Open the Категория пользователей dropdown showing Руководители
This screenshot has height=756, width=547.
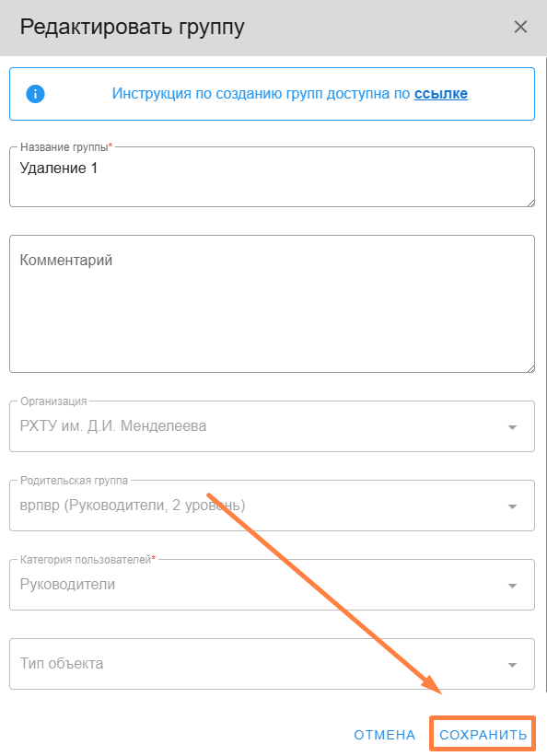point(272,585)
